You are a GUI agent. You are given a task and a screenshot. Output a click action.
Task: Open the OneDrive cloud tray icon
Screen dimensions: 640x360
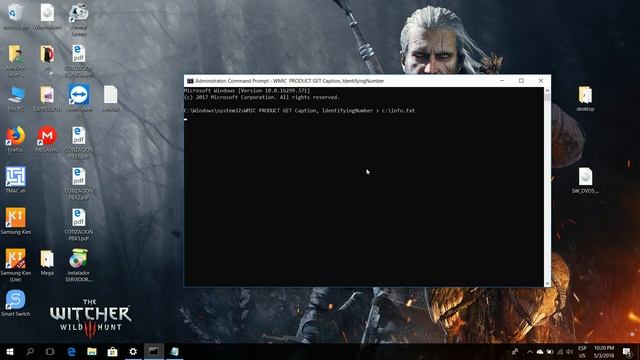click(x=540, y=351)
